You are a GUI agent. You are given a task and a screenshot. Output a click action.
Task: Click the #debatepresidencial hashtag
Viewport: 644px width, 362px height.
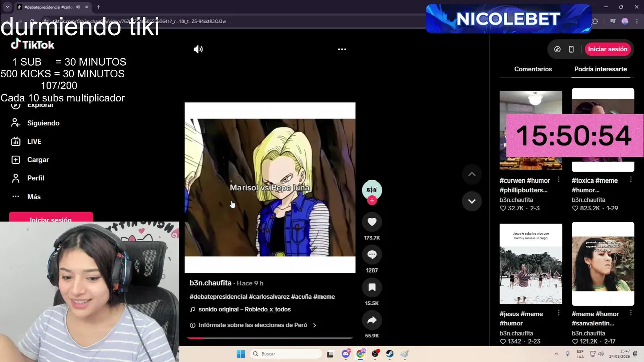coord(218,297)
